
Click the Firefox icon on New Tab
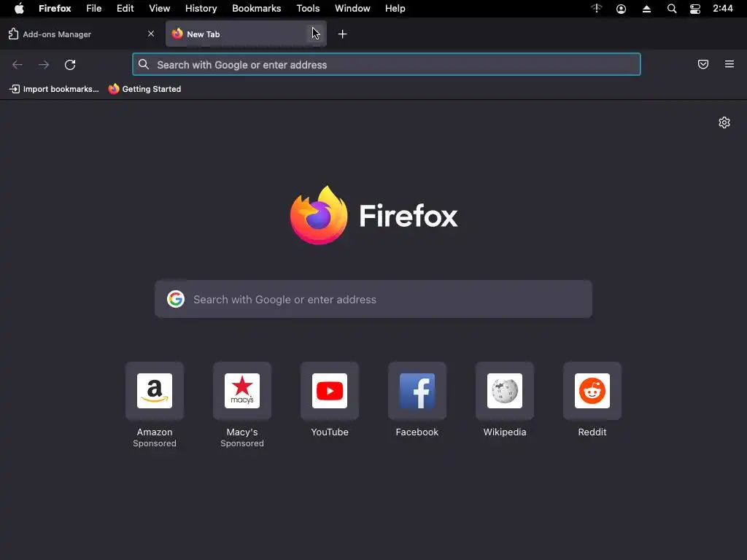click(177, 34)
